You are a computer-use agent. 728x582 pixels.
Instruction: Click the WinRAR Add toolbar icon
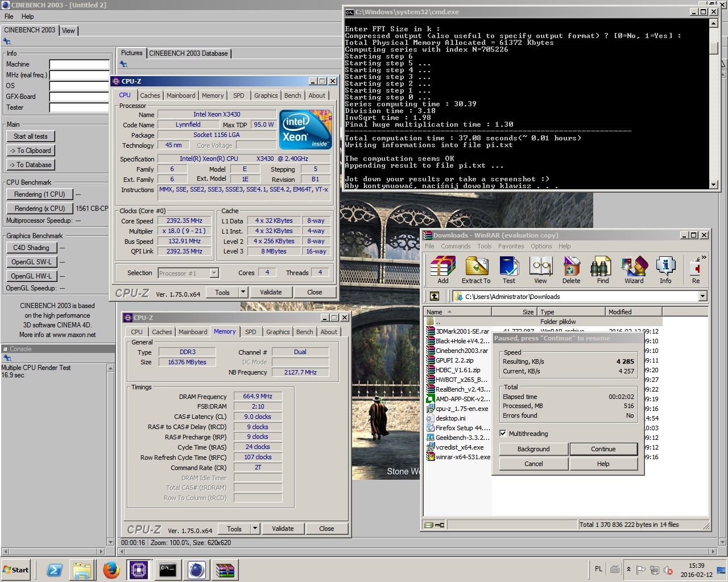[442, 271]
